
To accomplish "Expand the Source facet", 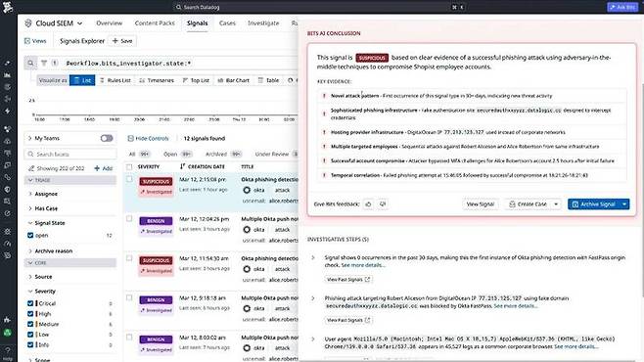I will point(30,277).
